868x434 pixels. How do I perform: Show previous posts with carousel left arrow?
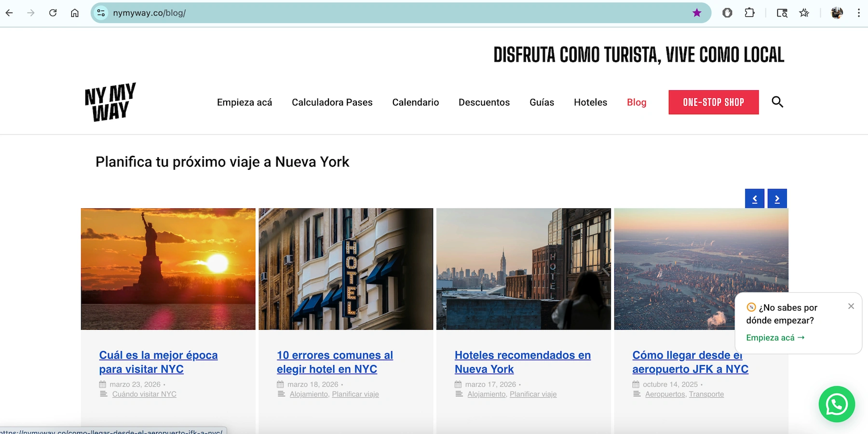pos(754,199)
